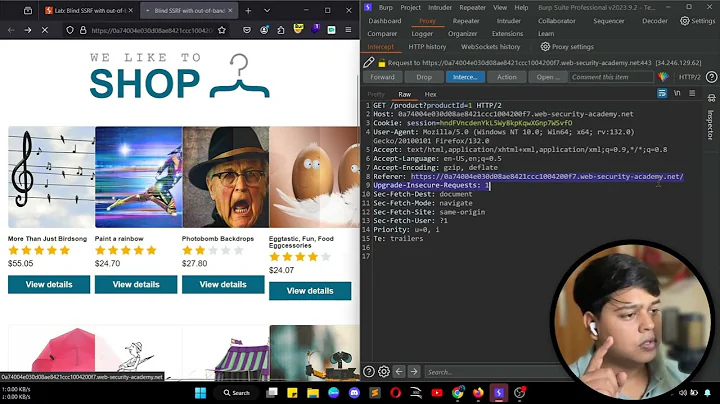Switch to the Logger tab
720x404 pixels.
point(422,34)
